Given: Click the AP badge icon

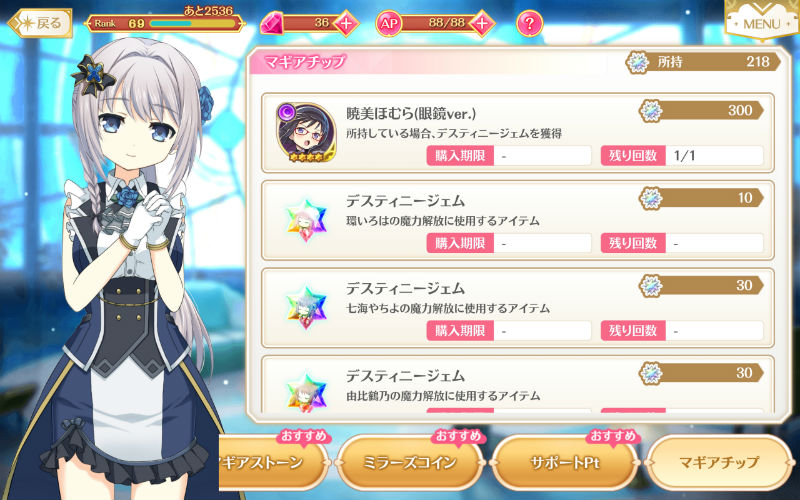Looking at the screenshot, I should click(x=389, y=23).
